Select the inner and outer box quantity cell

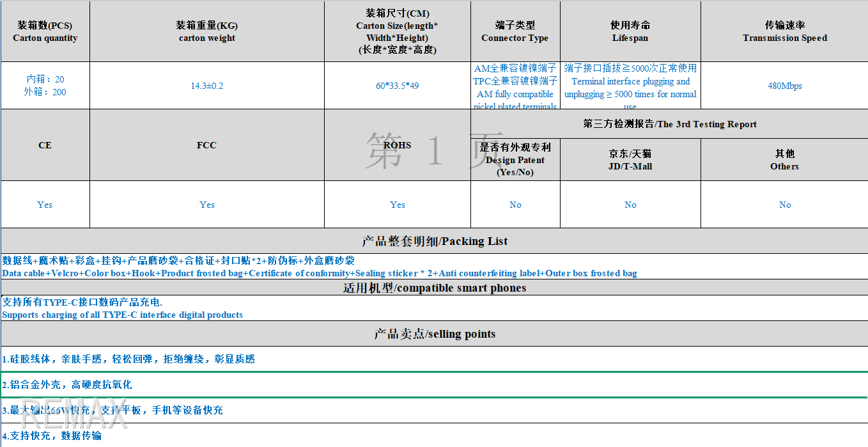[45, 86]
